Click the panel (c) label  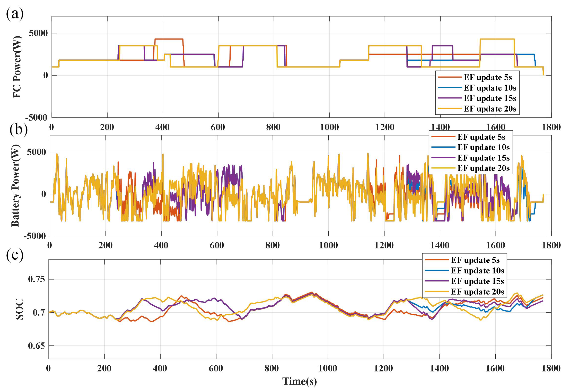pyautogui.click(x=15, y=255)
